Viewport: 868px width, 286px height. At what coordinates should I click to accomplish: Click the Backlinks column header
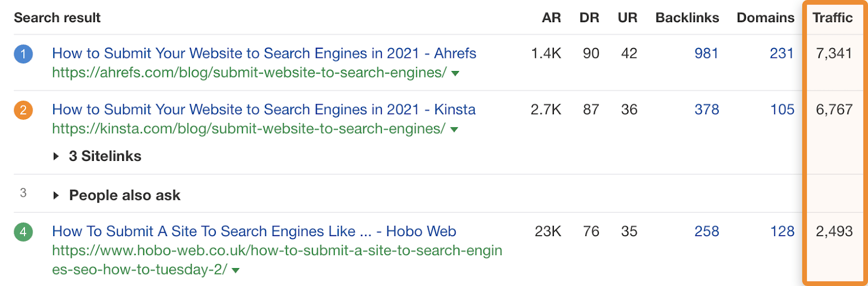point(687,18)
